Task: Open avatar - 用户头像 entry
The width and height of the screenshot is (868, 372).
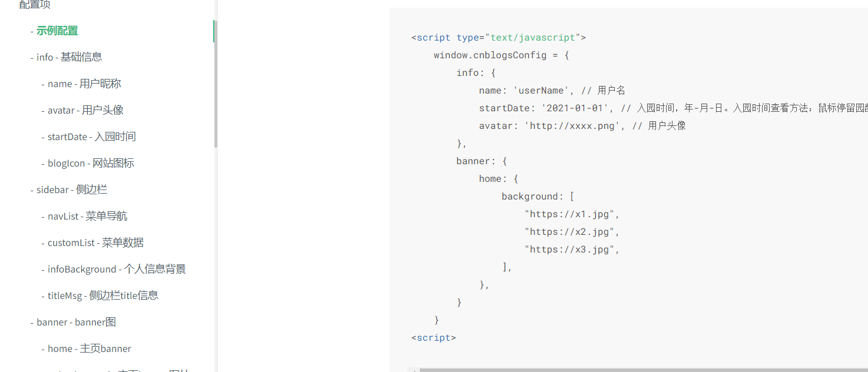Action: tap(85, 110)
